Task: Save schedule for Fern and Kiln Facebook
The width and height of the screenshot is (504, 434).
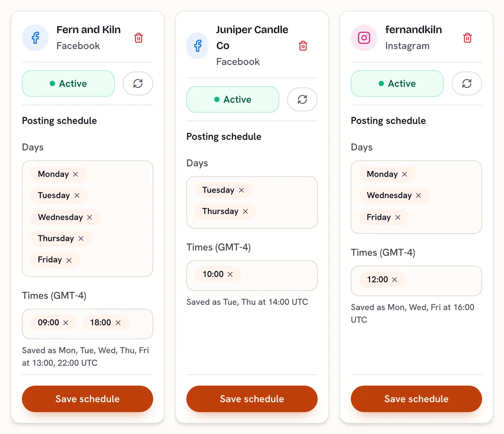Action: 87,399
